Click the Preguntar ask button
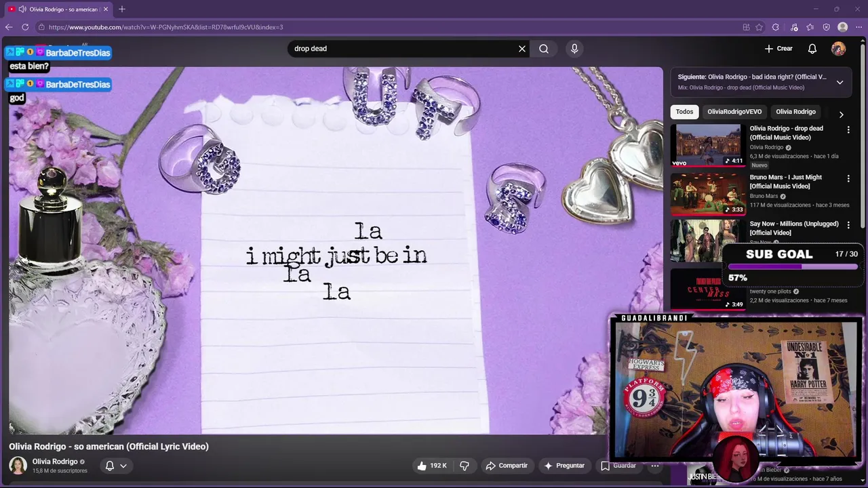Image resolution: width=868 pixels, height=488 pixels. pyautogui.click(x=564, y=466)
